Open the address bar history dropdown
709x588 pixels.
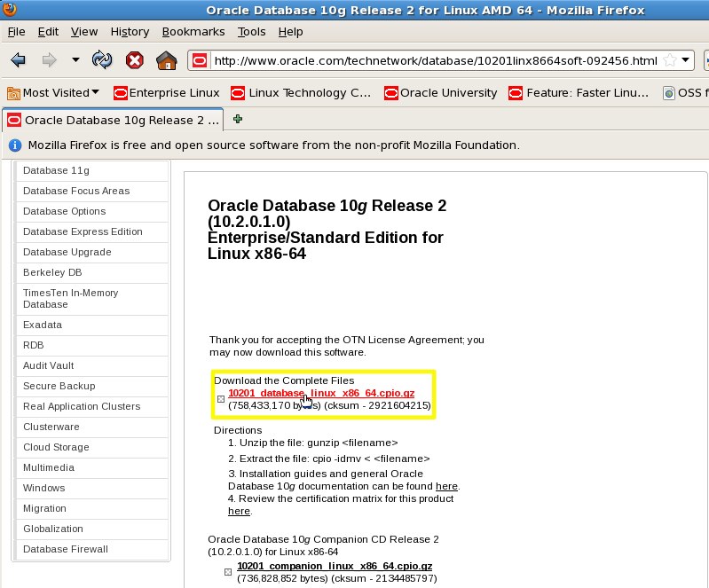pos(686,60)
